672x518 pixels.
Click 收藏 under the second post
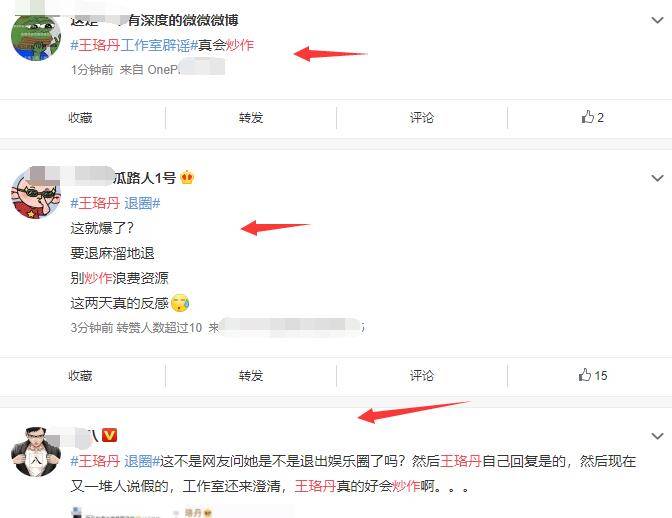pos(80,375)
